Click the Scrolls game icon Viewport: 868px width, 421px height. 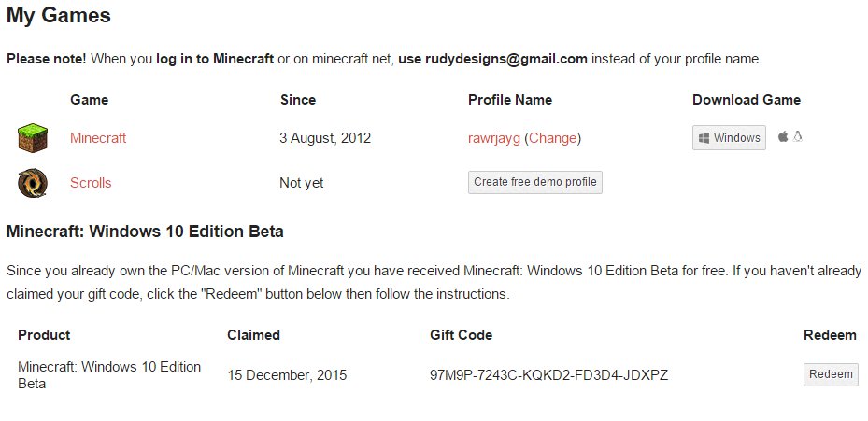pos(33,183)
